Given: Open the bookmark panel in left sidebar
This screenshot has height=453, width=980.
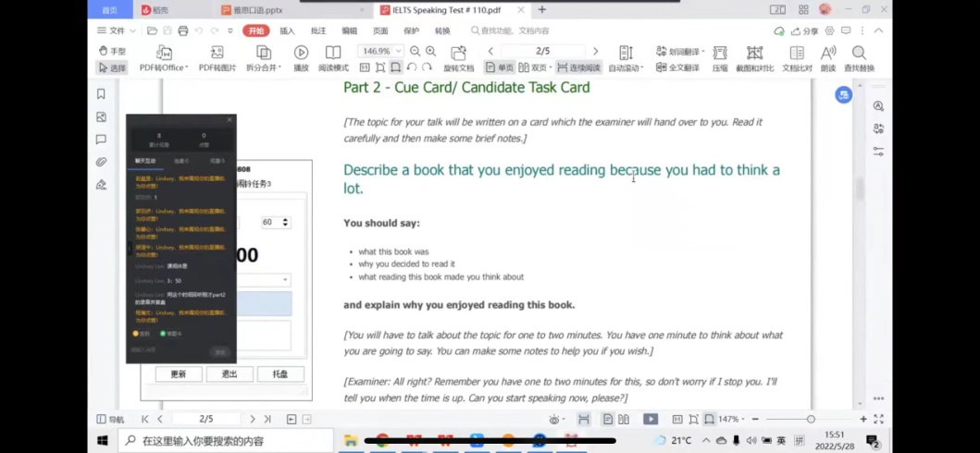Looking at the screenshot, I should tap(101, 94).
